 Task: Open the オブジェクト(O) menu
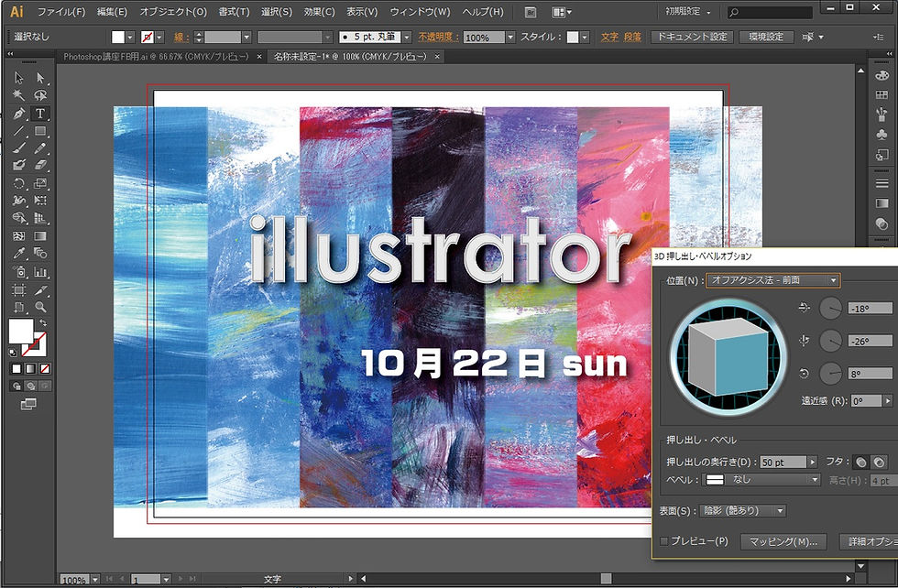[173, 12]
